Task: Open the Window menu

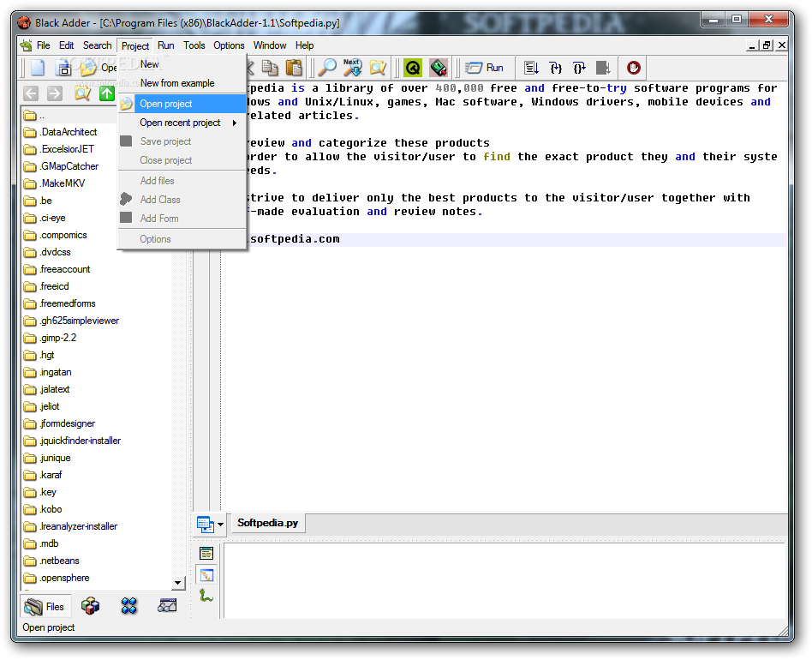Action: click(x=270, y=45)
